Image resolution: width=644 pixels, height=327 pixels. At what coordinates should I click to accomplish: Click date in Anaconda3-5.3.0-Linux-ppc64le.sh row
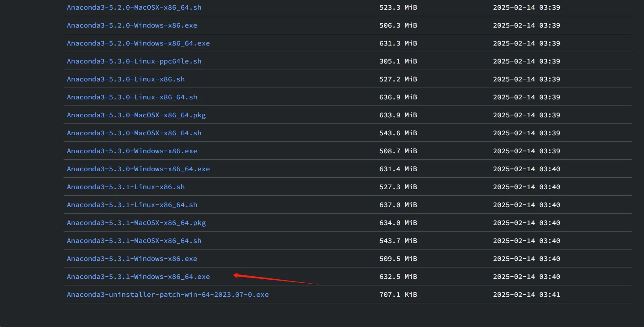point(527,61)
